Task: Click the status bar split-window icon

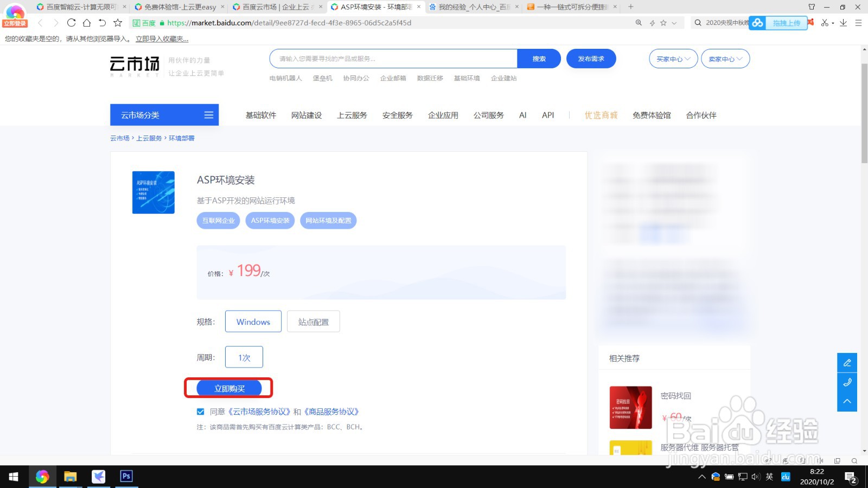Action: tap(837, 461)
